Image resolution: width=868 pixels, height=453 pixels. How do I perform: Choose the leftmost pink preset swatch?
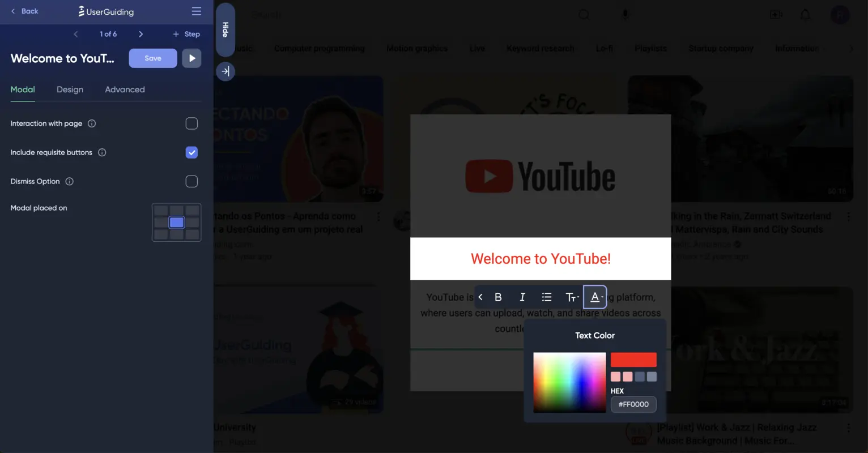(x=616, y=377)
